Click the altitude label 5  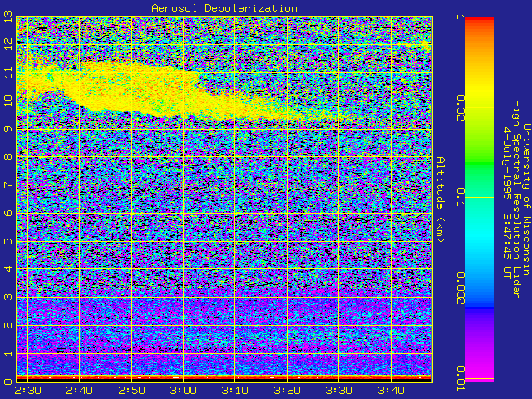(8, 241)
